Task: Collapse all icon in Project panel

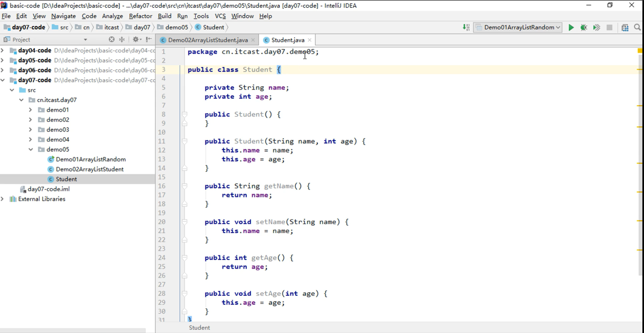Action: (122, 39)
